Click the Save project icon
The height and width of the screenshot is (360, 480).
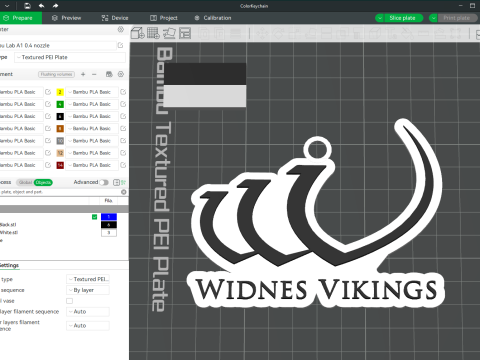[27, 6]
